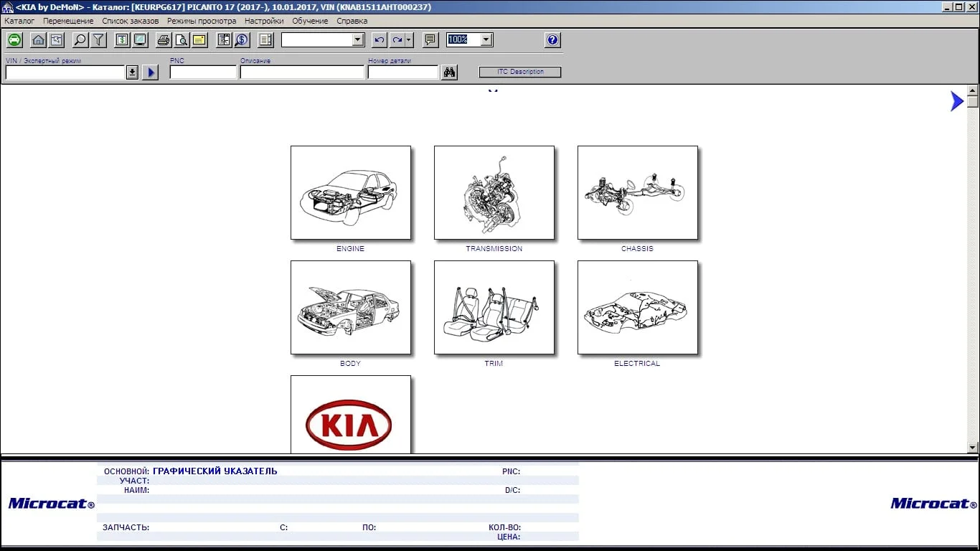This screenshot has width=980, height=551.
Task: Click the order list document icon
Action: (265, 40)
